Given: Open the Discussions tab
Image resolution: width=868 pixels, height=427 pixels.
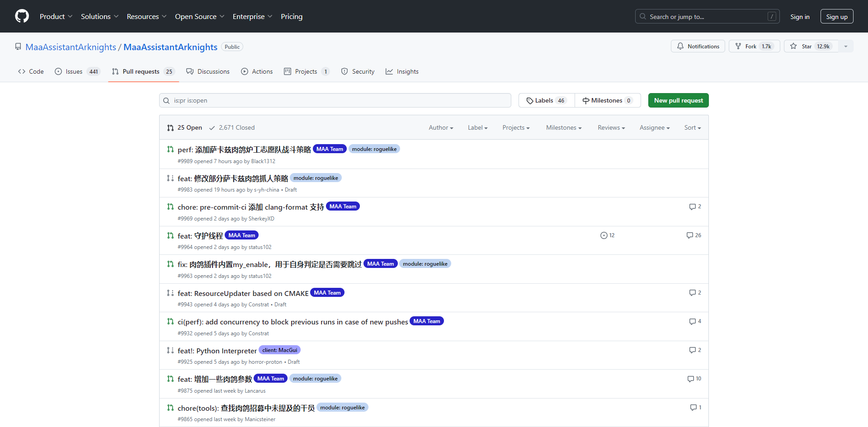Looking at the screenshot, I should click(208, 71).
